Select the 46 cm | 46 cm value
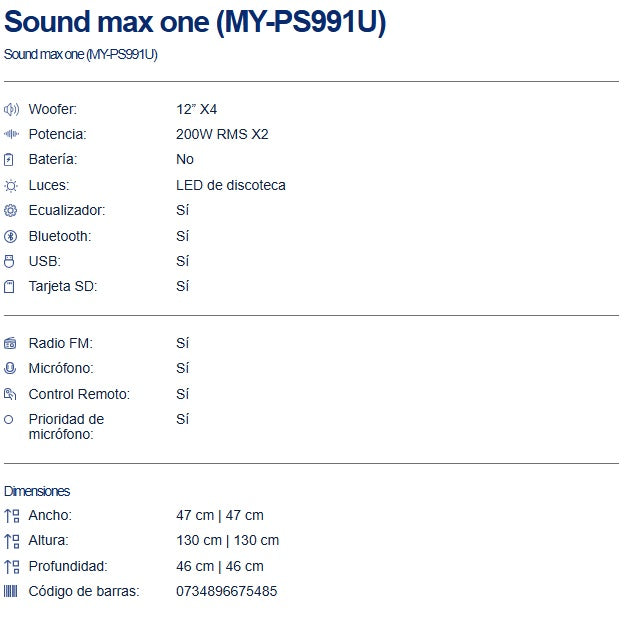Viewport: 627px width, 618px height. (220, 566)
